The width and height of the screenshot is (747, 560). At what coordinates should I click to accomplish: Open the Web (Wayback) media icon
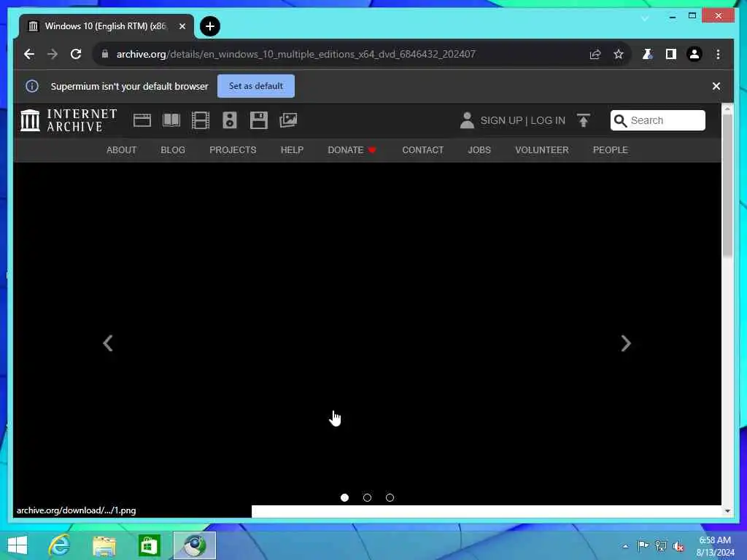(x=142, y=120)
